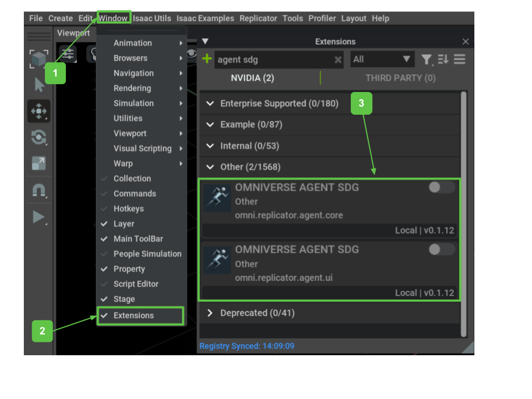Choose the Scale tool
Screen dimensions: 532x399
(x=39, y=163)
